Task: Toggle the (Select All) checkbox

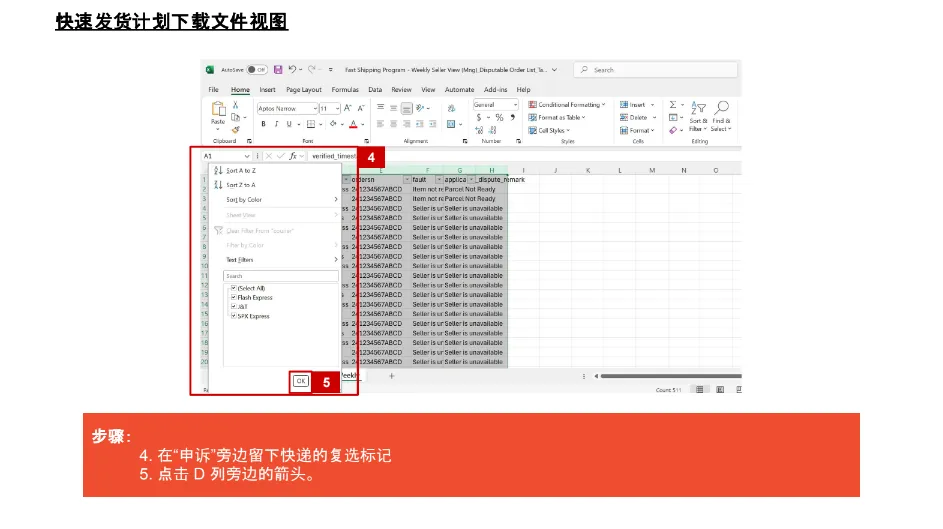Action: click(x=233, y=288)
